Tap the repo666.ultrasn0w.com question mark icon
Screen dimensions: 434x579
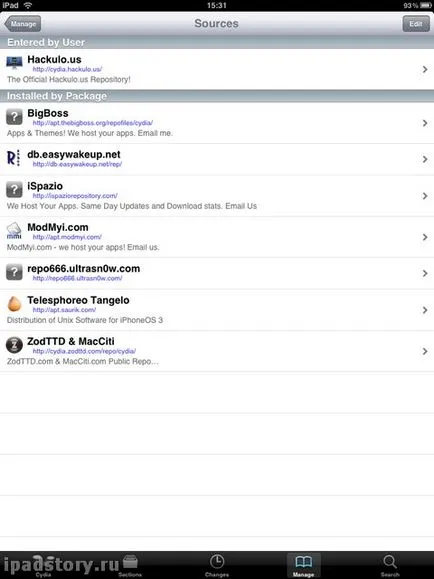[x=14, y=273]
